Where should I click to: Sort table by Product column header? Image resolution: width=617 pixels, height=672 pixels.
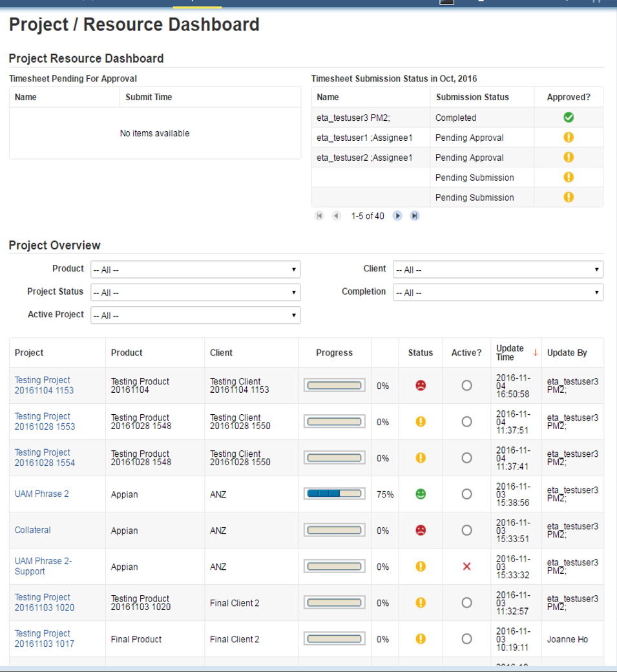(x=127, y=353)
